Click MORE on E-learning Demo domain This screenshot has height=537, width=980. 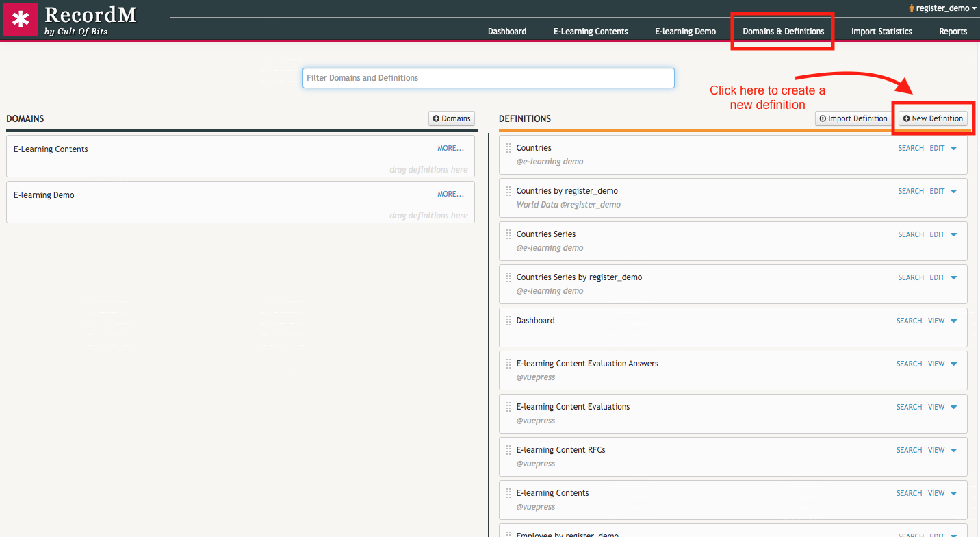451,194
